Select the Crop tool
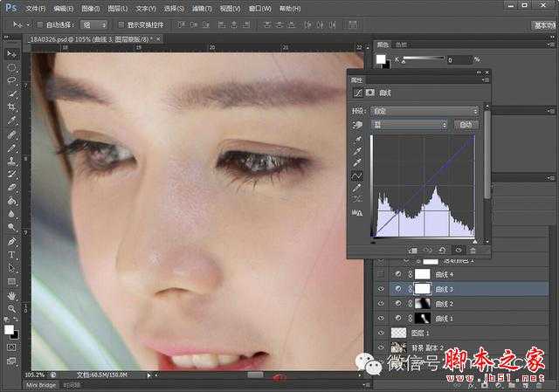 [x=11, y=107]
